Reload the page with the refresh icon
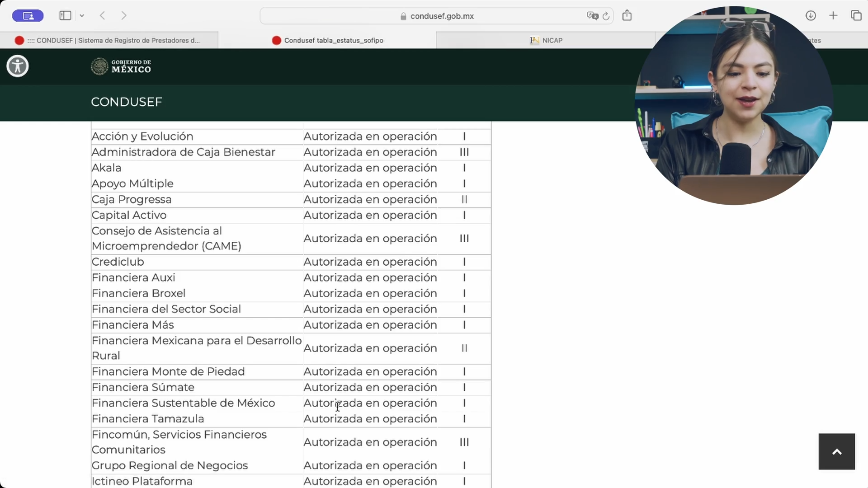The image size is (868, 488). tap(606, 16)
